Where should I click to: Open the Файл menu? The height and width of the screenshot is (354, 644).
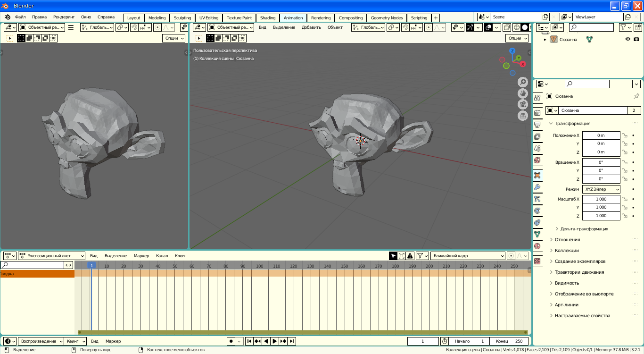tap(20, 17)
